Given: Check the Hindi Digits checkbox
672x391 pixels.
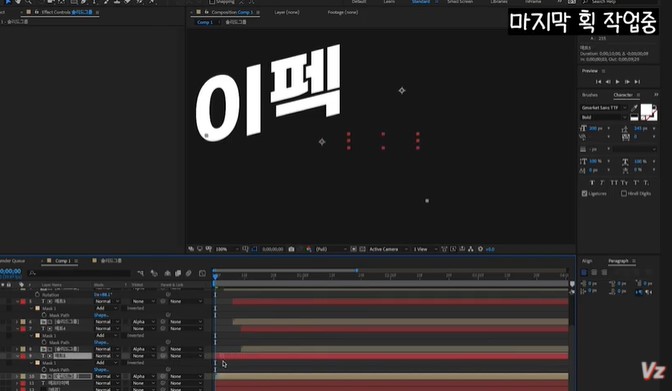Looking at the screenshot, I should [624, 194].
